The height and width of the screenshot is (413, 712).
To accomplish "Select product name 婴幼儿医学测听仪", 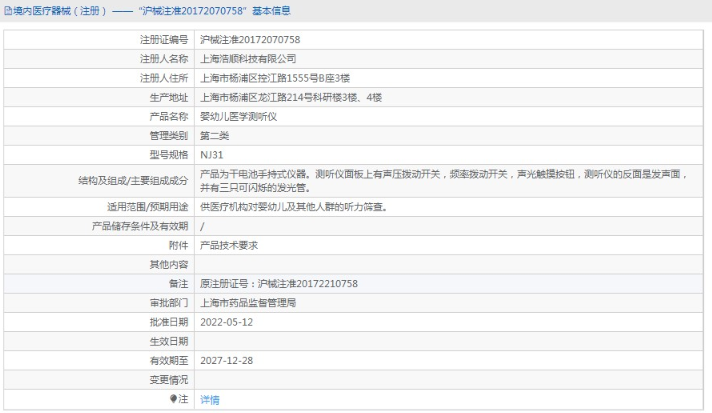I will [238, 117].
